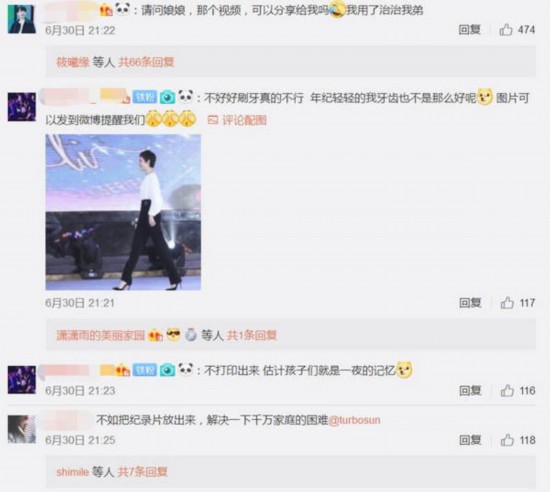The height and width of the screenshot is (492, 550).
Task: Click the 评论配图 picture icon
Action: click(x=213, y=120)
